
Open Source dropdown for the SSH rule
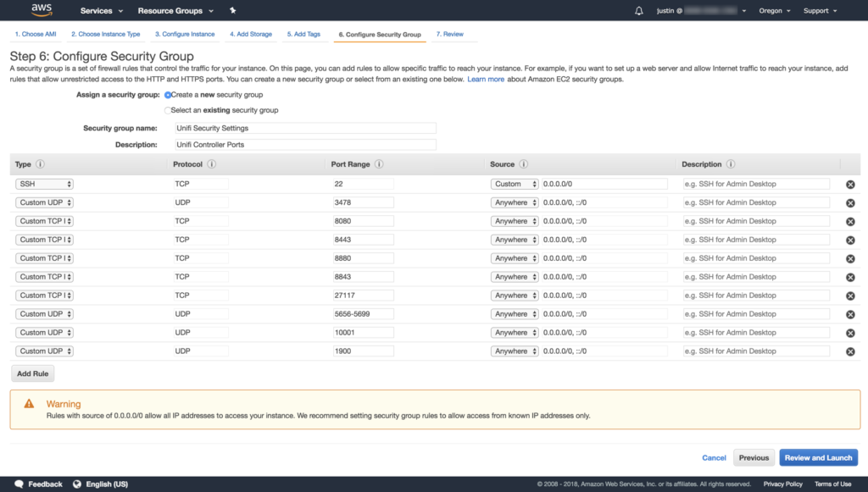tap(515, 184)
